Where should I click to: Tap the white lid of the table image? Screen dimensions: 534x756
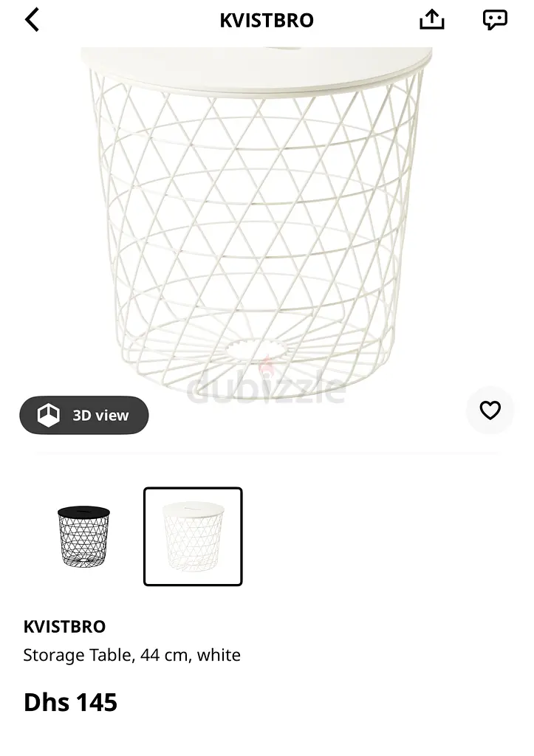click(x=256, y=69)
